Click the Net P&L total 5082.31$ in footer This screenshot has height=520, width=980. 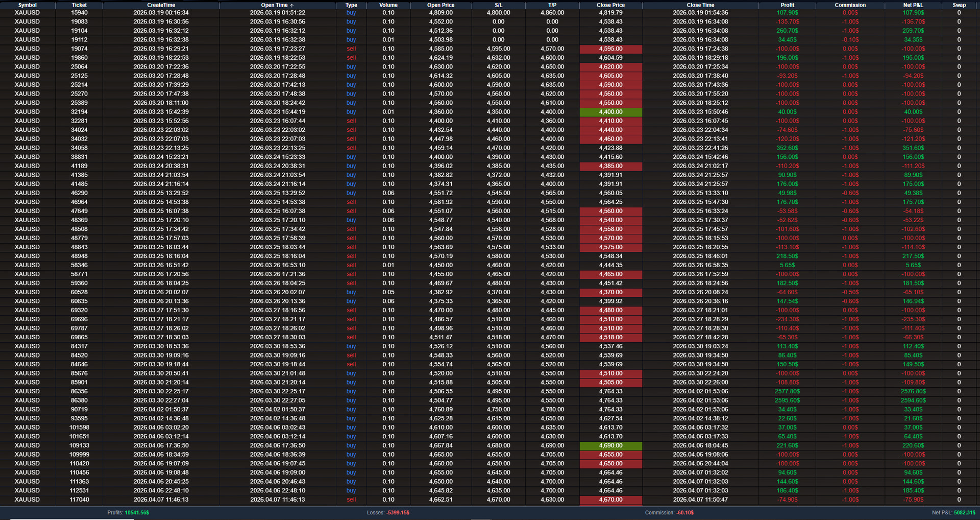[x=965, y=512]
